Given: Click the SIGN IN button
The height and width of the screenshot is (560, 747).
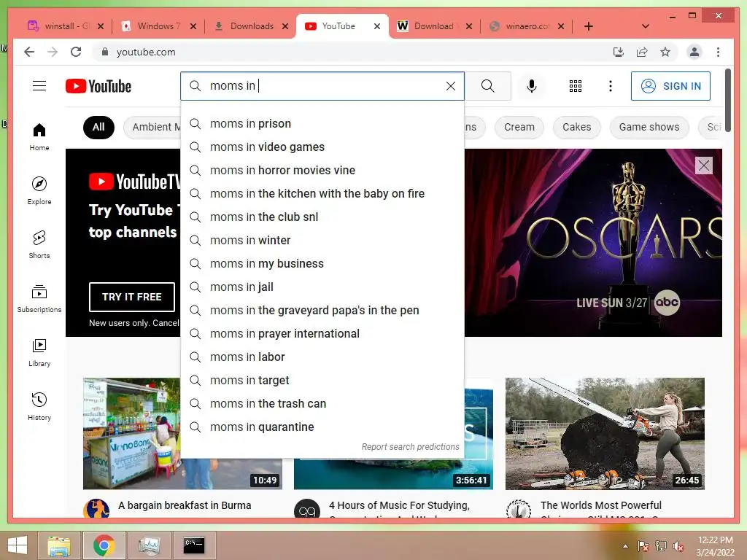Looking at the screenshot, I should tap(670, 86).
